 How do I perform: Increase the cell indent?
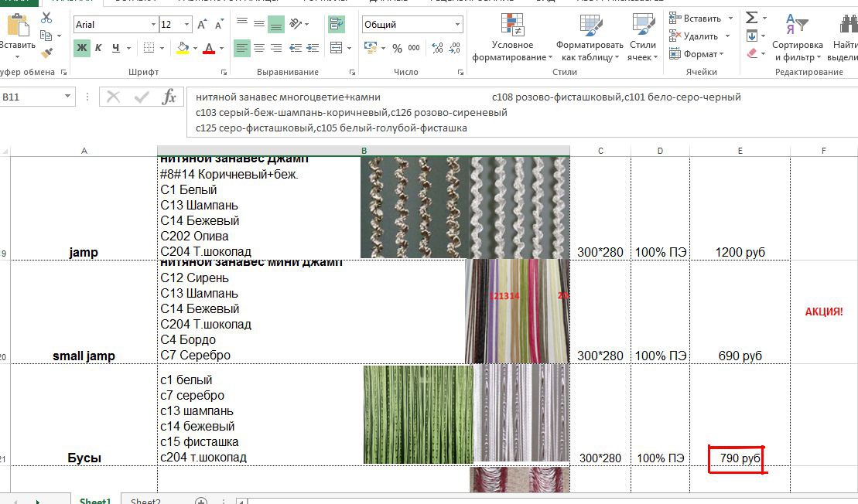pyautogui.click(x=313, y=48)
